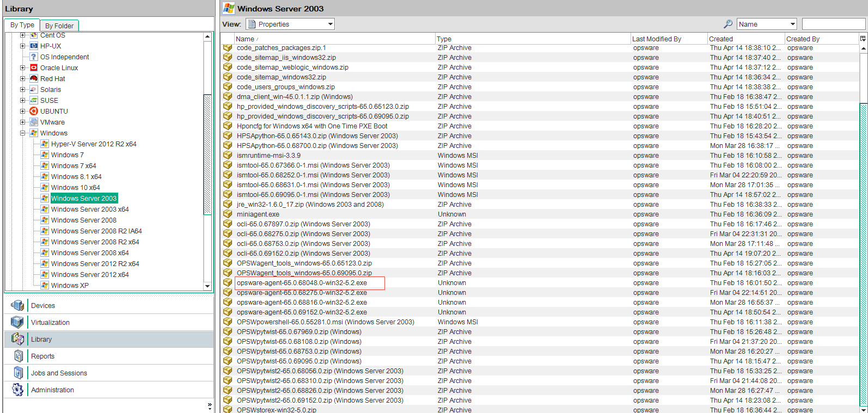Click tree scrollbar up arrow
Image resolution: width=868 pixels, height=413 pixels.
pos(207,36)
